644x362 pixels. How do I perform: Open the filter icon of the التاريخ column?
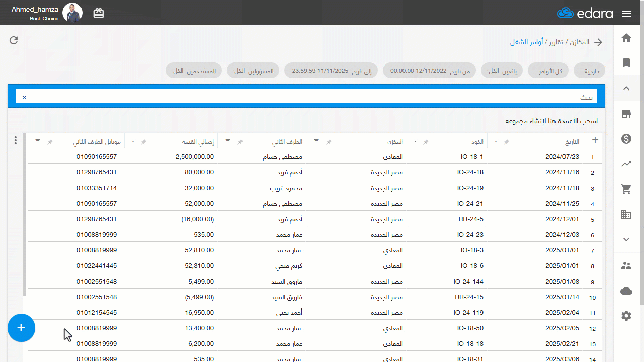pyautogui.click(x=496, y=141)
